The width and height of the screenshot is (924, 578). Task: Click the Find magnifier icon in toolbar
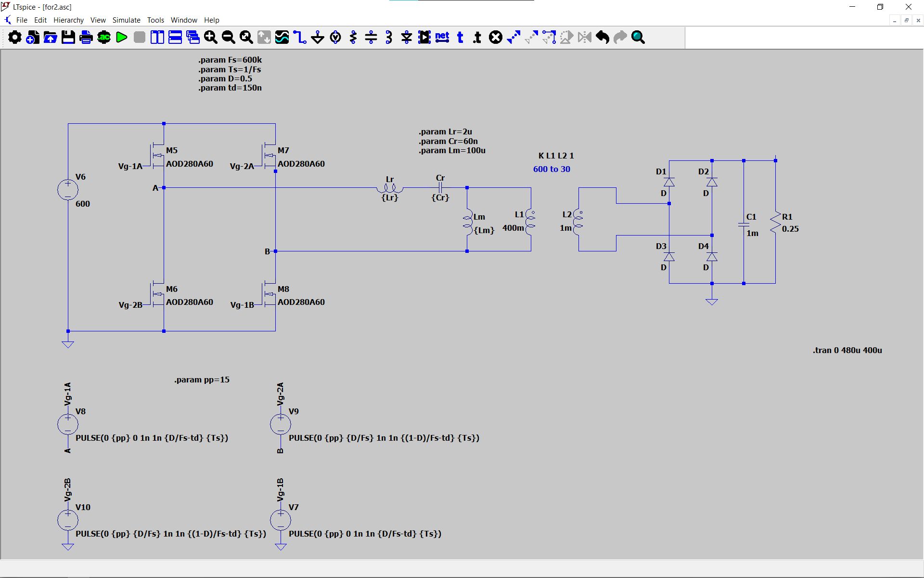click(x=638, y=37)
